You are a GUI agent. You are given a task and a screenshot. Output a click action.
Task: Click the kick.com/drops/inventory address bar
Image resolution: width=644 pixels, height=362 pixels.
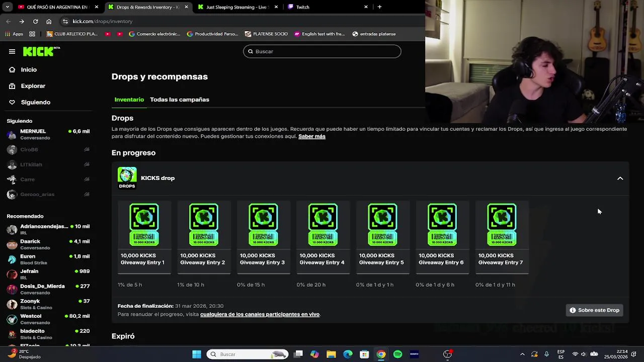[242, 21]
